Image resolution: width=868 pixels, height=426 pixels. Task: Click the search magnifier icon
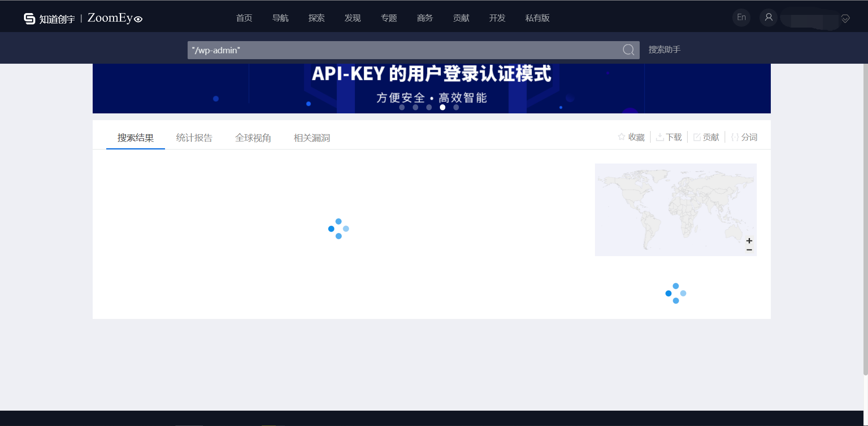click(x=628, y=50)
